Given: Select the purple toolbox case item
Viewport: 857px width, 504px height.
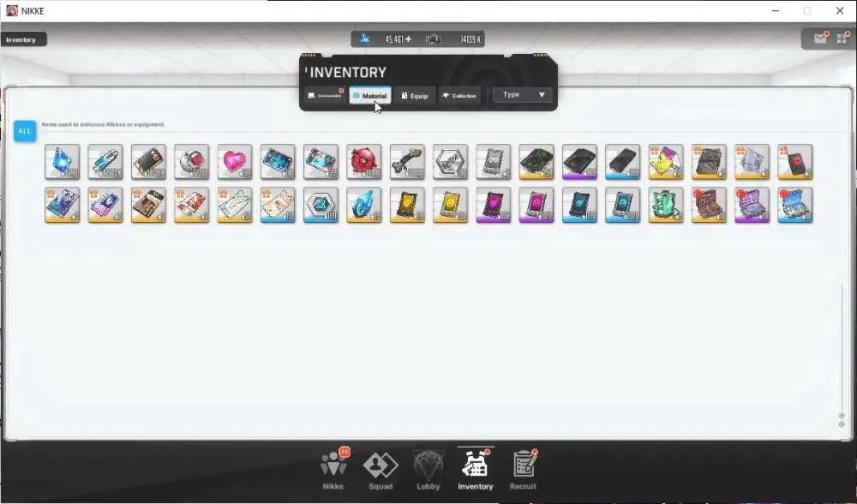Looking at the screenshot, I should coord(752,205).
